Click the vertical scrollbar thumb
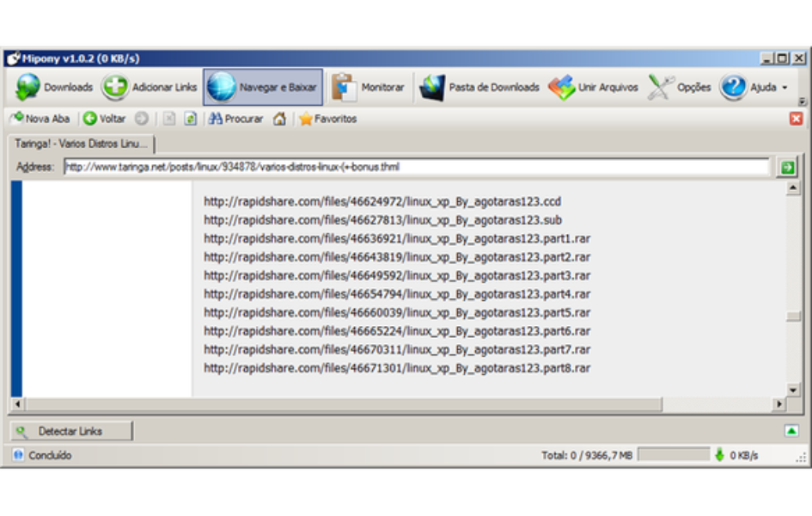This screenshot has width=812, height=516. pyautogui.click(x=793, y=316)
